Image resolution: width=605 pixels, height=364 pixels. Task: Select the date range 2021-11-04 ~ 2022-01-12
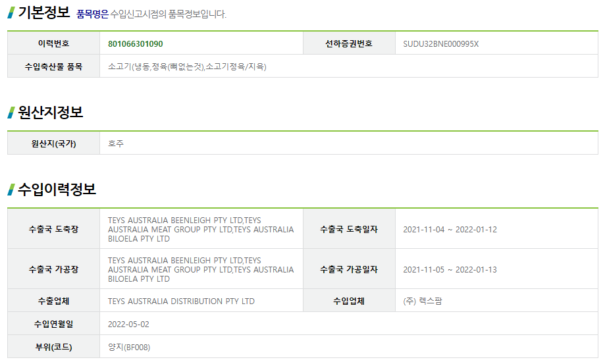click(450, 230)
